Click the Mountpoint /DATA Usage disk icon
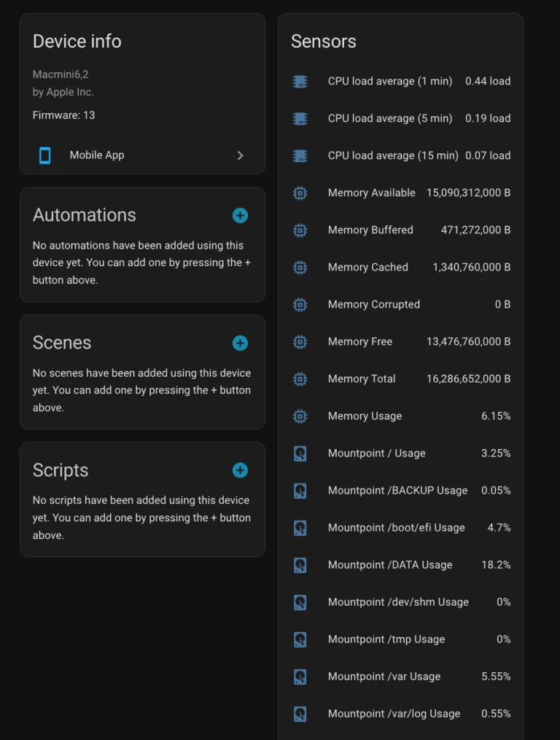 click(300, 565)
